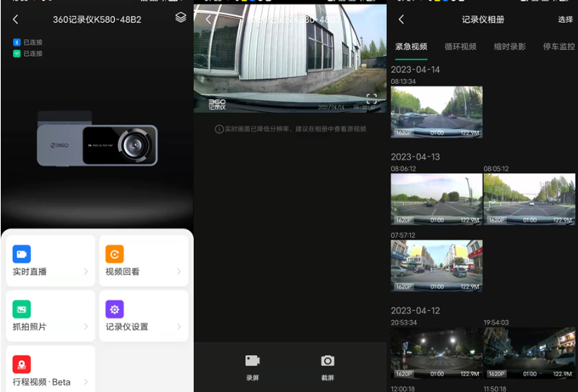Tap the info icon beside resolution notice
This screenshot has height=392, width=578.
tap(219, 129)
